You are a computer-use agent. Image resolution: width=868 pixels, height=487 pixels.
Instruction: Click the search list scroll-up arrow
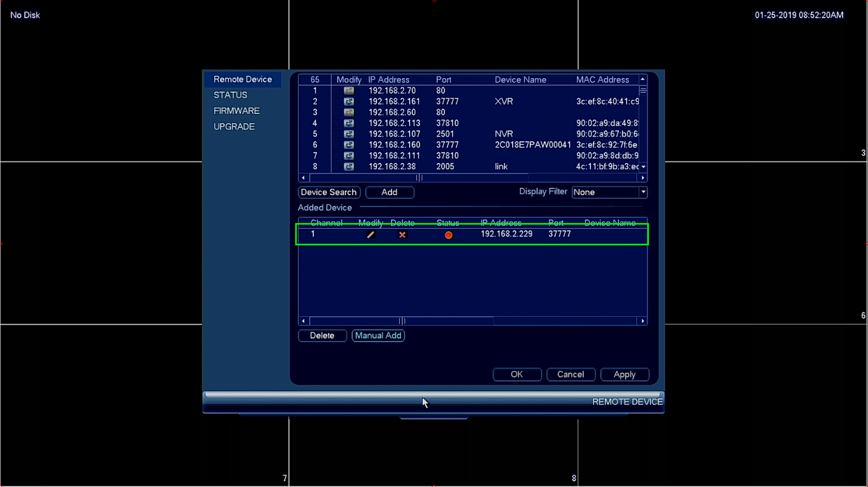(x=643, y=79)
